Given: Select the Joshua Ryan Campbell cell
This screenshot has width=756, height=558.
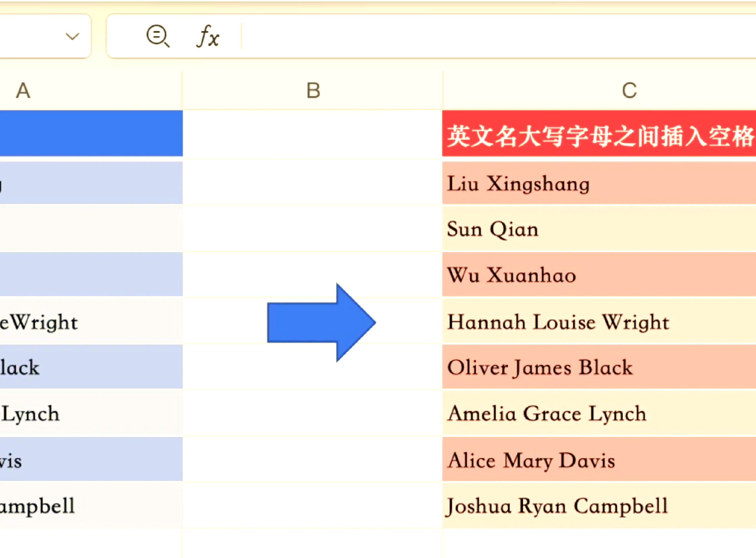Looking at the screenshot, I should (x=599, y=506).
